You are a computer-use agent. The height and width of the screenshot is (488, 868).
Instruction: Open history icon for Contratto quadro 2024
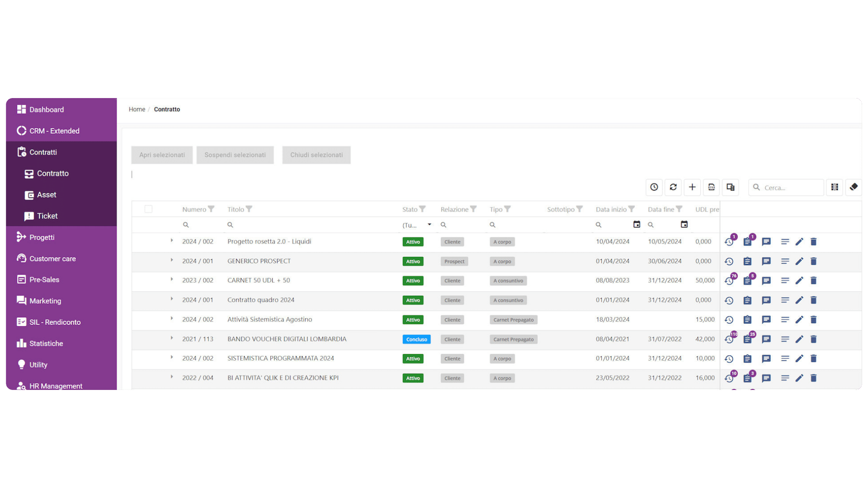(729, 300)
